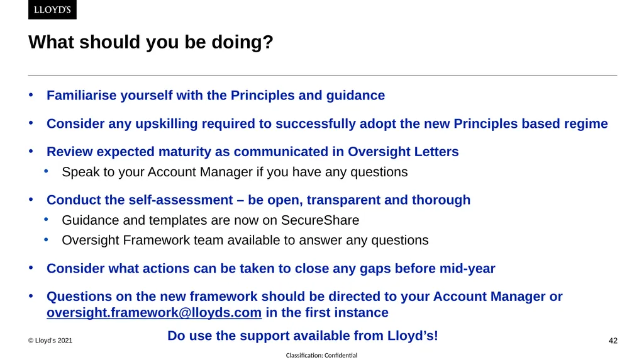
Task: Click the '© Lloyd's 2021' copyright footer
Action: [50, 341]
